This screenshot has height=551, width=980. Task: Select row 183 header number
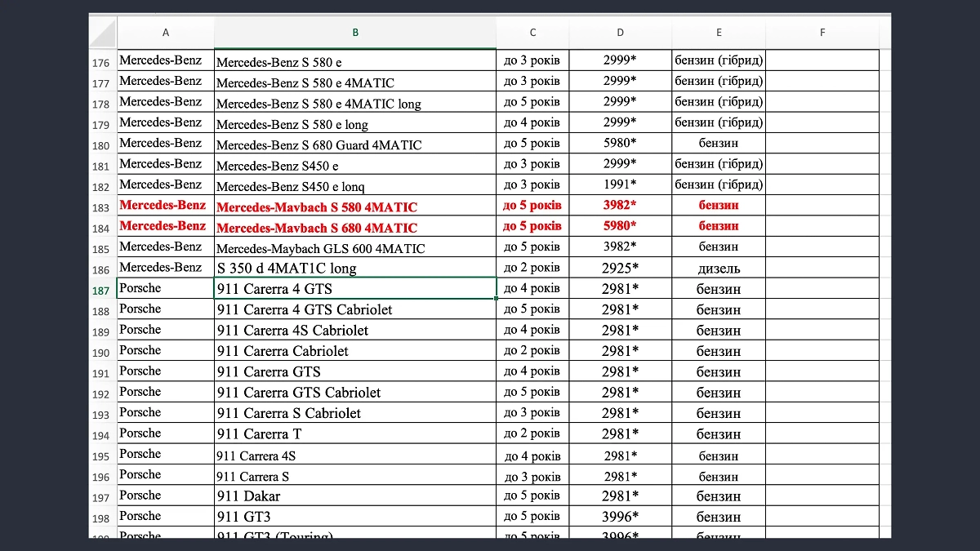(x=102, y=207)
